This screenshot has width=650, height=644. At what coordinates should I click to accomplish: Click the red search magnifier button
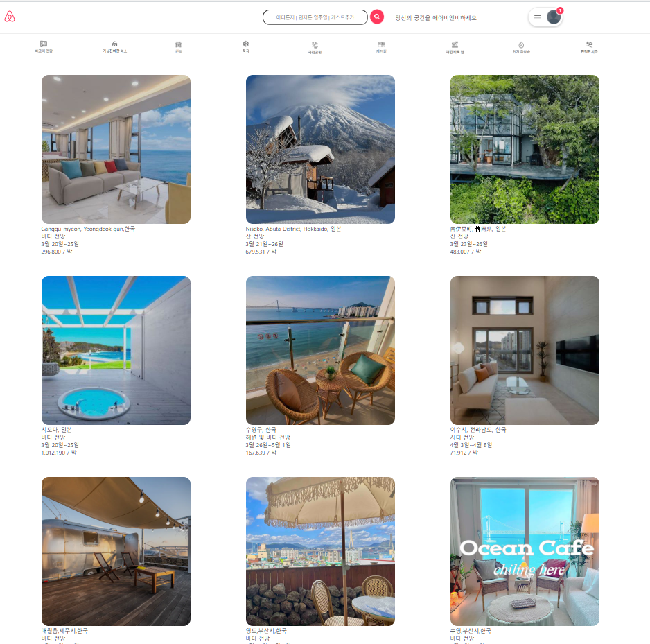pos(376,17)
